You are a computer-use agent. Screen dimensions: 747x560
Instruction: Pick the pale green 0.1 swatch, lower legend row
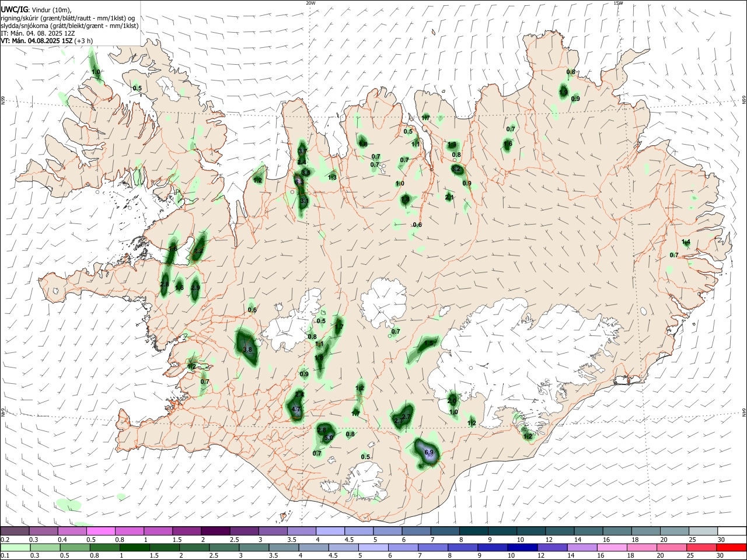15,547
